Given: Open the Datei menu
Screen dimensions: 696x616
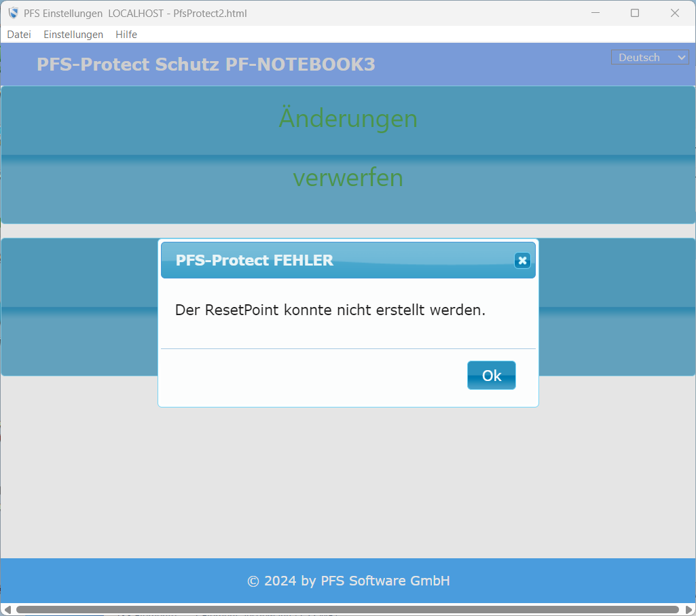Looking at the screenshot, I should pyautogui.click(x=19, y=35).
